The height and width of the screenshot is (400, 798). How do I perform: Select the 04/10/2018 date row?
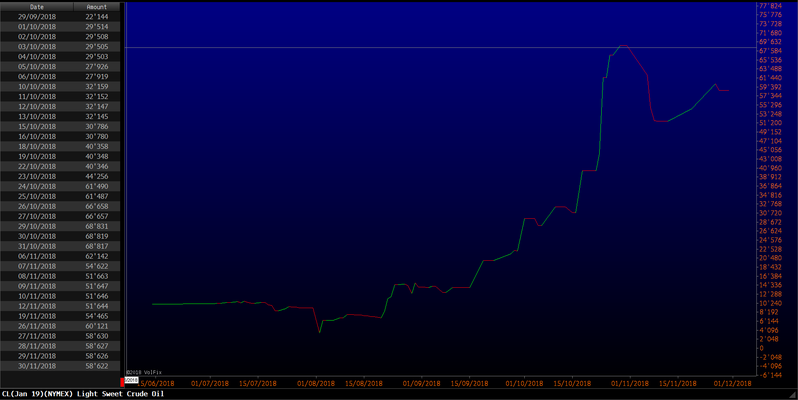[60, 56]
